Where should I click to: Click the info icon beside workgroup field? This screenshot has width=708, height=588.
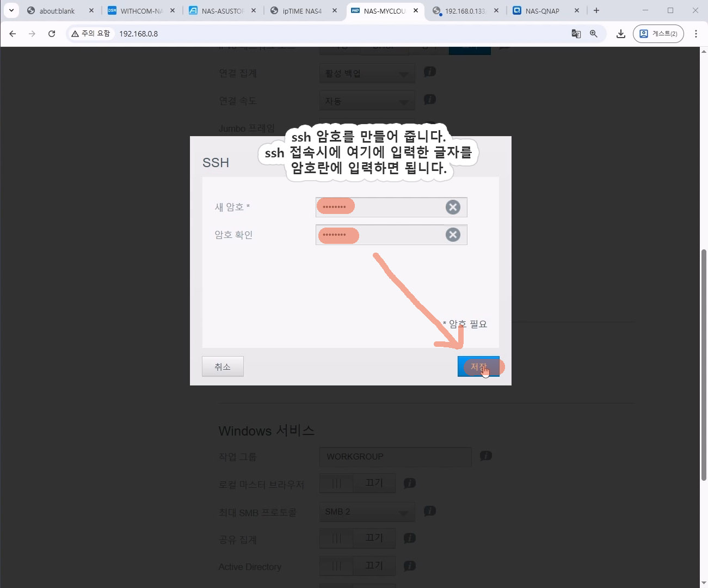pyautogui.click(x=486, y=456)
